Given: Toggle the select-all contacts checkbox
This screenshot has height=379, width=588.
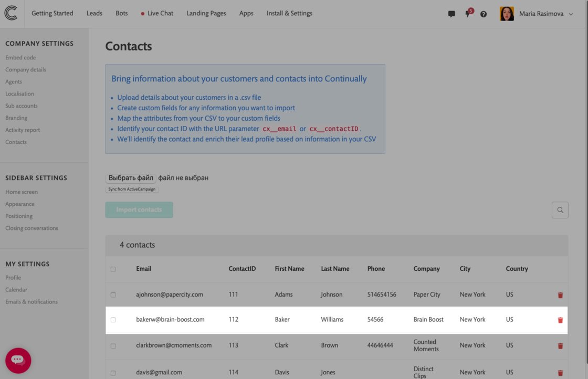Looking at the screenshot, I should click(x=113, y=269).
